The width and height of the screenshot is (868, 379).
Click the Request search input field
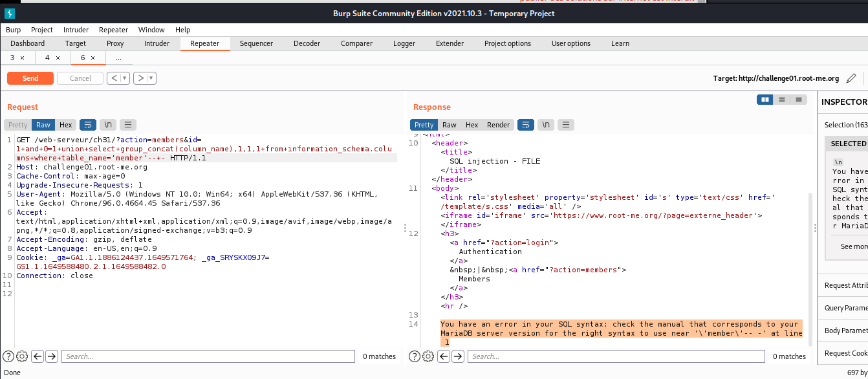tap(209, 356)
